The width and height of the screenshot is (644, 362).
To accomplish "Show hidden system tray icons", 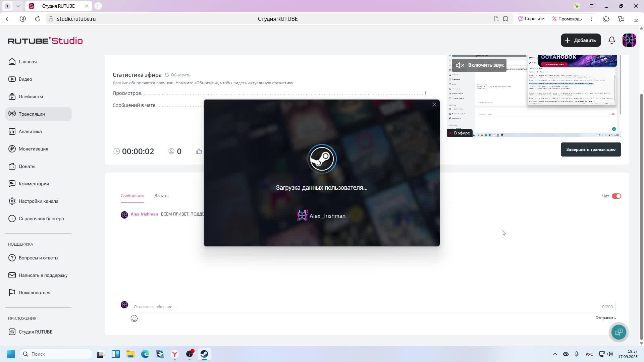I will coord(555,354).
